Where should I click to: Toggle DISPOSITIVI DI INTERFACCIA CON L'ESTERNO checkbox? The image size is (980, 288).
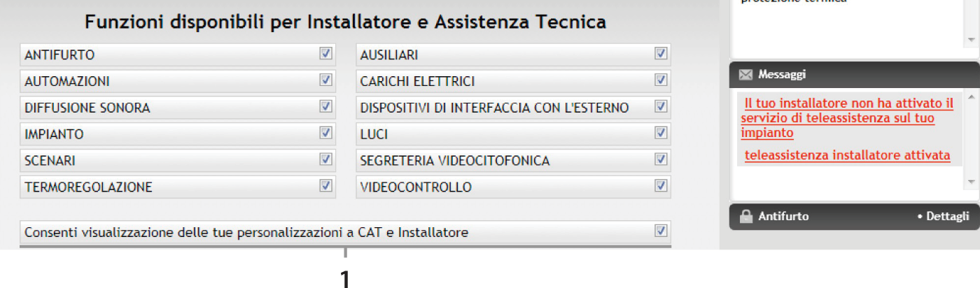[660, 106]
